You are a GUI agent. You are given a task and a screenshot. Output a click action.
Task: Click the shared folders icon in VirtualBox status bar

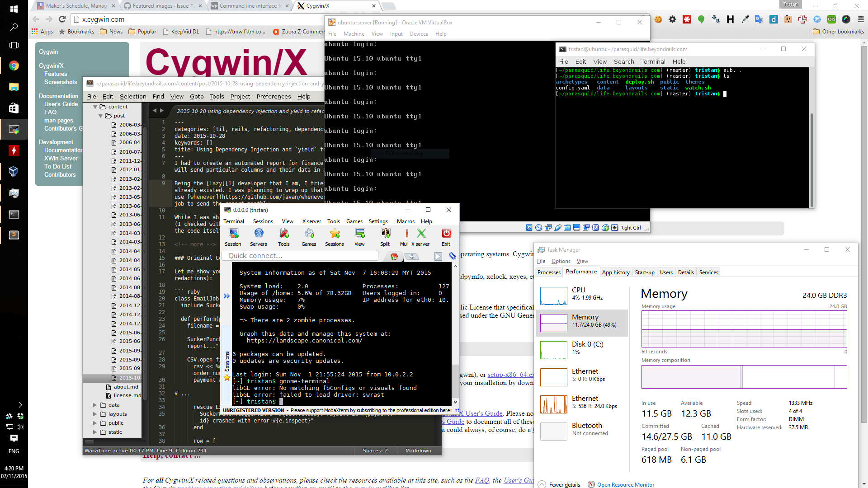(567, 228)
